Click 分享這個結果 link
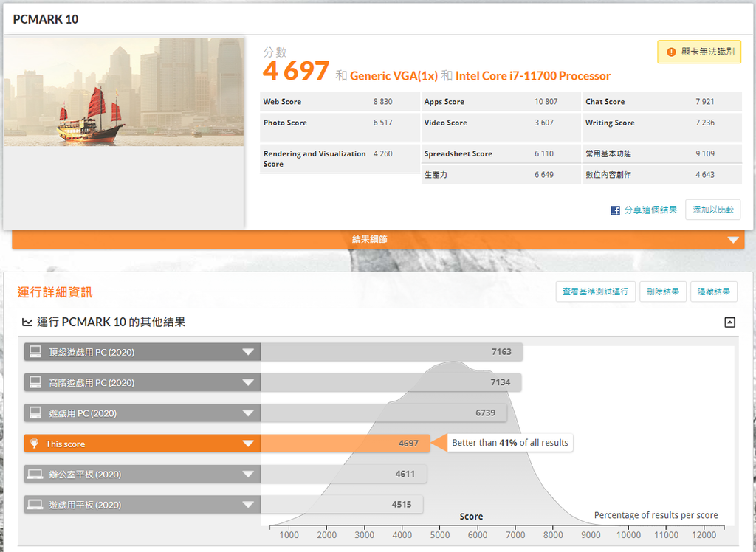756x552 pixels. click(x=650, y=210)
